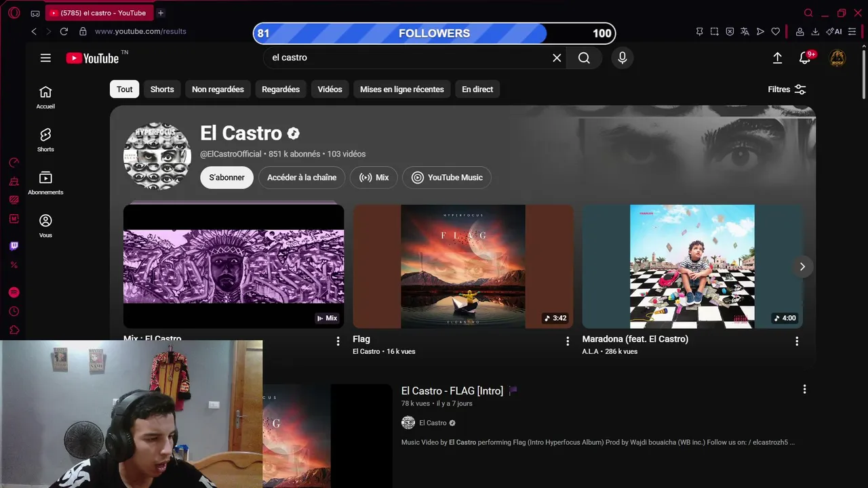Open the ad blocker shield icon
This screenshot has height=488, width=868.
[730, 31]
